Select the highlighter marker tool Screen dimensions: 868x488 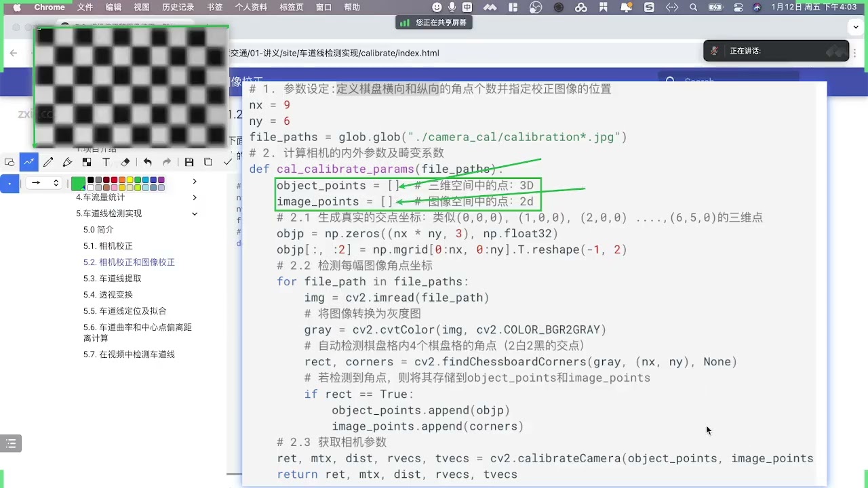(67, 162)
